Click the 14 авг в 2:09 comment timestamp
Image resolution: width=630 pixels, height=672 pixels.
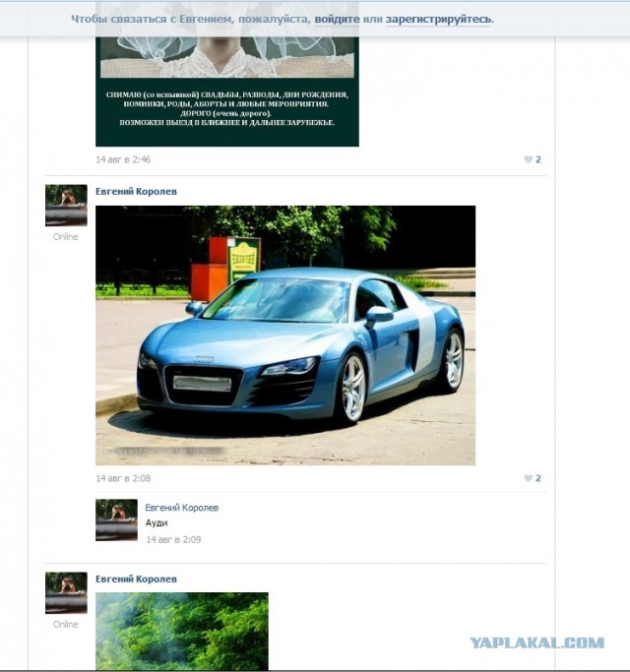173,539
